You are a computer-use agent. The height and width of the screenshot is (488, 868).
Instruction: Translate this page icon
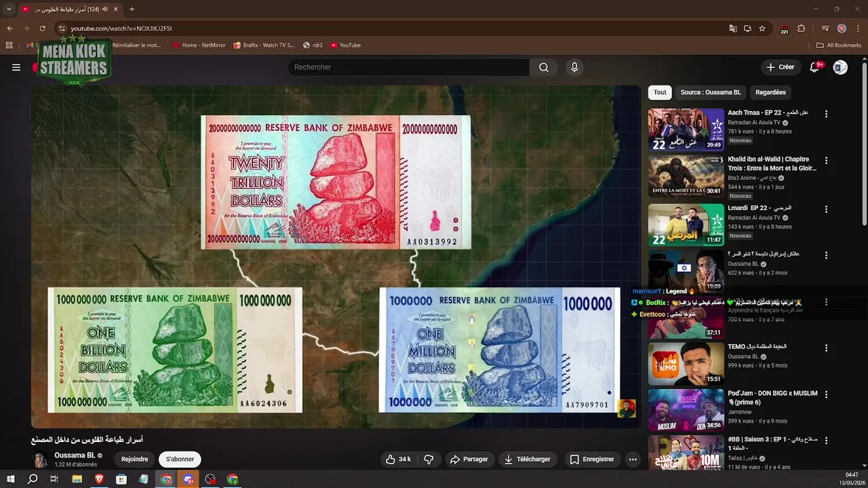click(733, 28)
